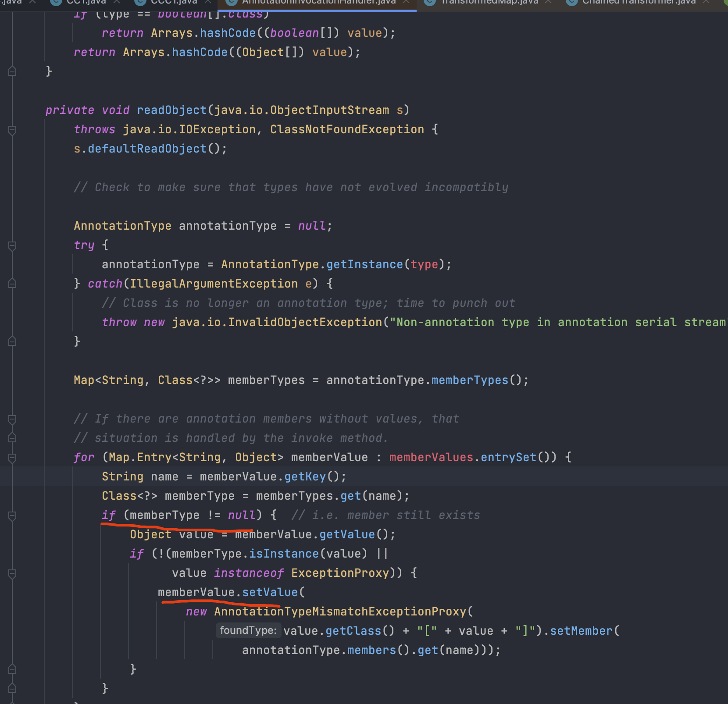Close the CCC1.java tab
728x704 pixels.
[x=208, y=2]
